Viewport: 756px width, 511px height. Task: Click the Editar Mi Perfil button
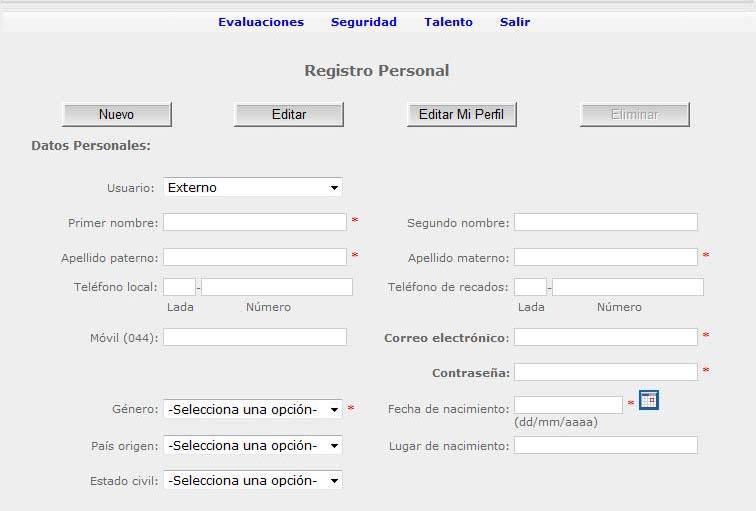461,114
